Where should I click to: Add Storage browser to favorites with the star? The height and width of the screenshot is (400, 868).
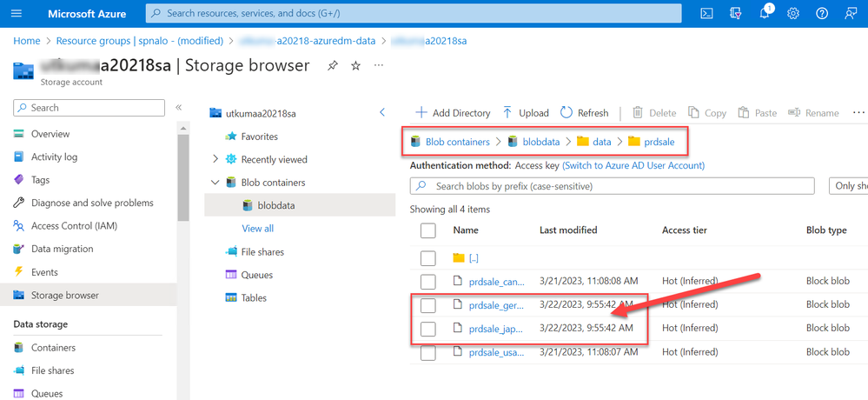tap(356, 65)
